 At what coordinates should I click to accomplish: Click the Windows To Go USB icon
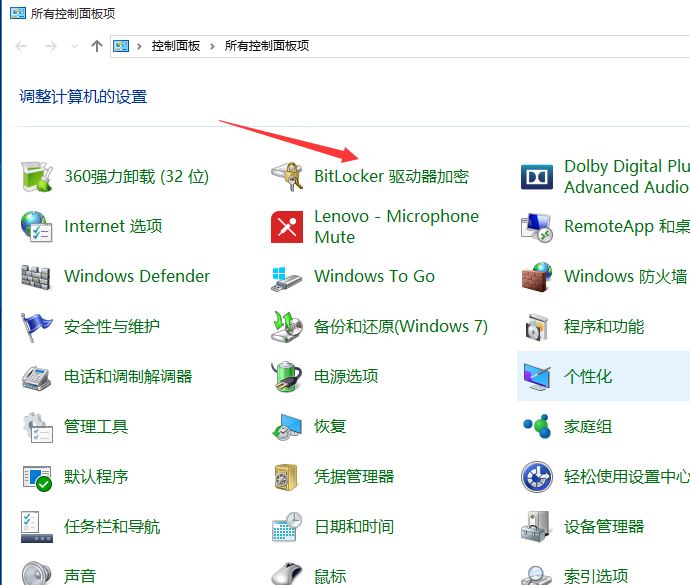pyautogui.click(x=286, y=279)
